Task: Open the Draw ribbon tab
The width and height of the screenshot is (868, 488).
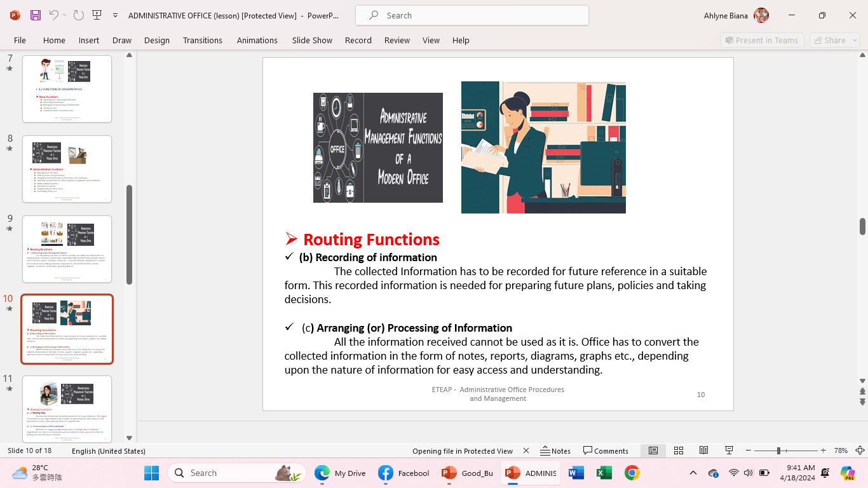Action: click(x=122, y=40)
